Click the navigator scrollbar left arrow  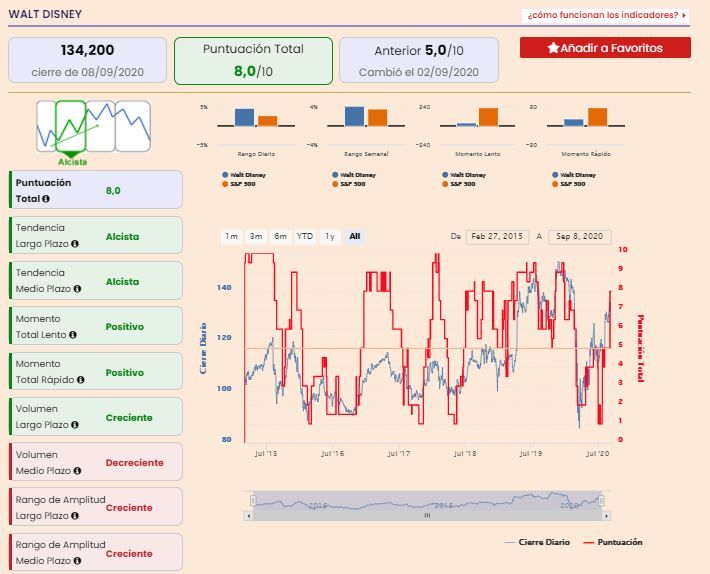(x=248, y=516)
